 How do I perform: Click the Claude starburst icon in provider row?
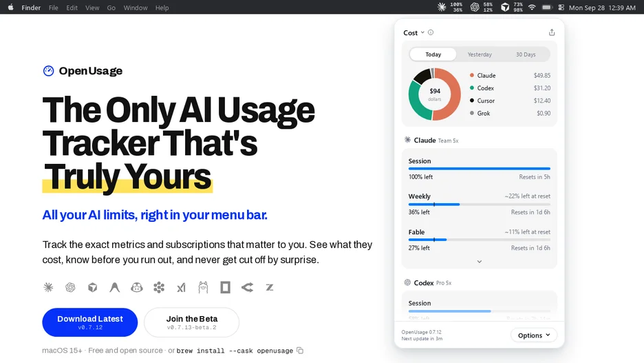pos(48,287)
